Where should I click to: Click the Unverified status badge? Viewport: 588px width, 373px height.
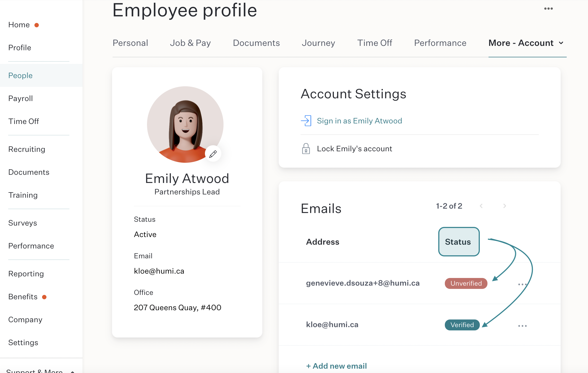[466, 283]
